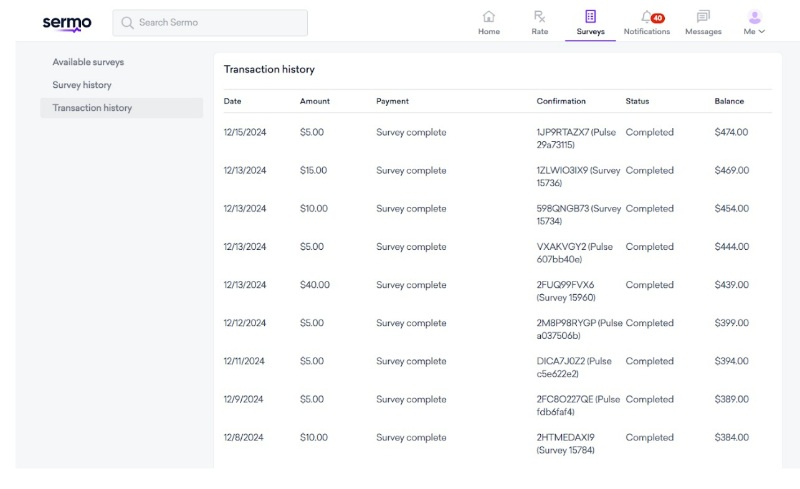Open Survey history in sidebar
Image resolution: width=800 pixels, height=489 pixels.
[x=82, y=85]
